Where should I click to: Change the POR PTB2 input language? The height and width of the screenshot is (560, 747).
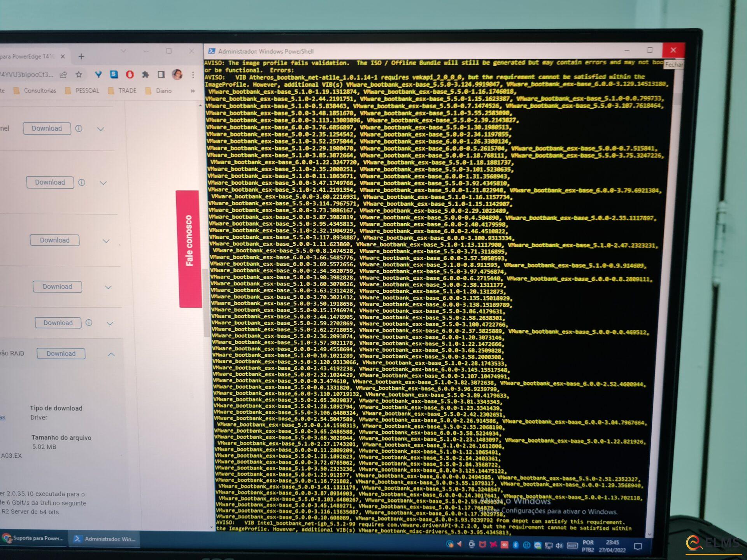[588, 546]
